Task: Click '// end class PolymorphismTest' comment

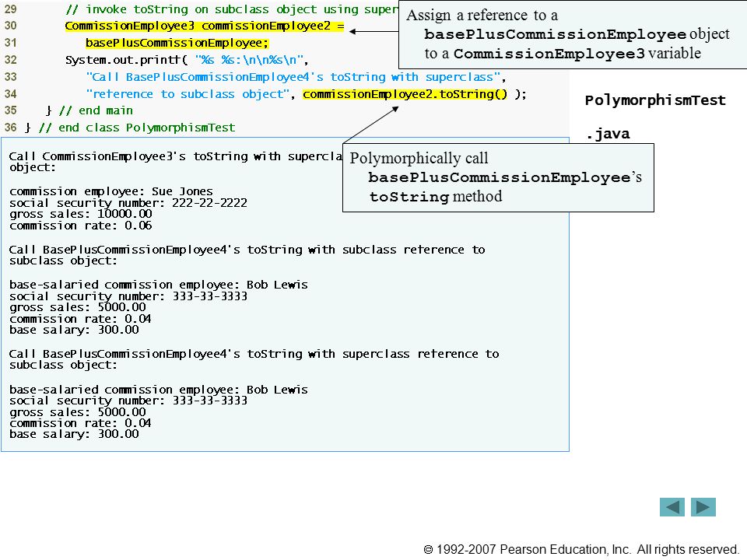Action: [137, 128]
